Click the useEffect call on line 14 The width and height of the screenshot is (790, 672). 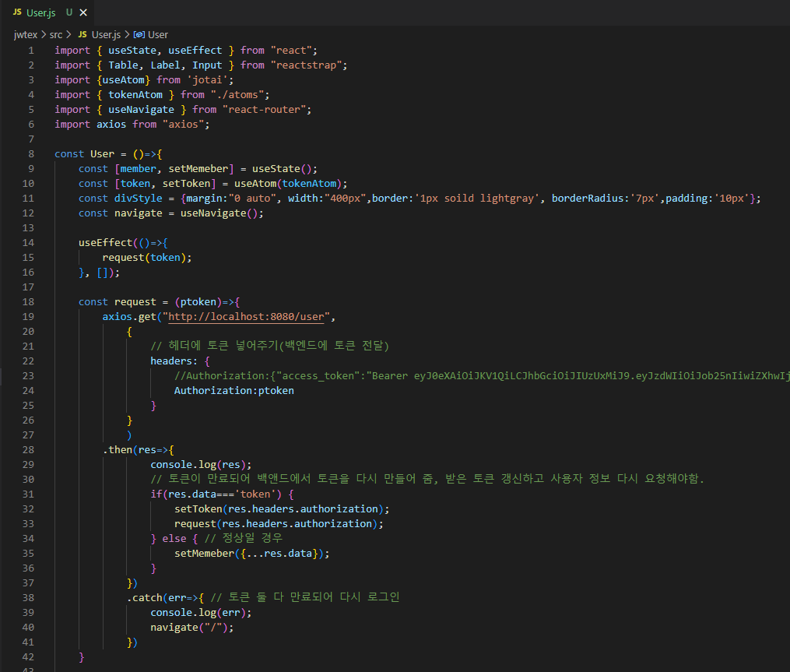tap(105, 242)
